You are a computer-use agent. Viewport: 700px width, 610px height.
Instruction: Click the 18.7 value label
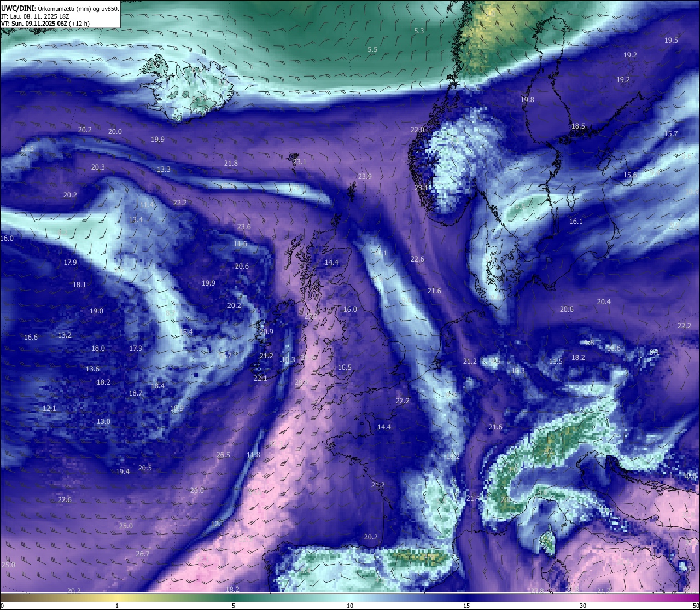click(x=136, y=393)
